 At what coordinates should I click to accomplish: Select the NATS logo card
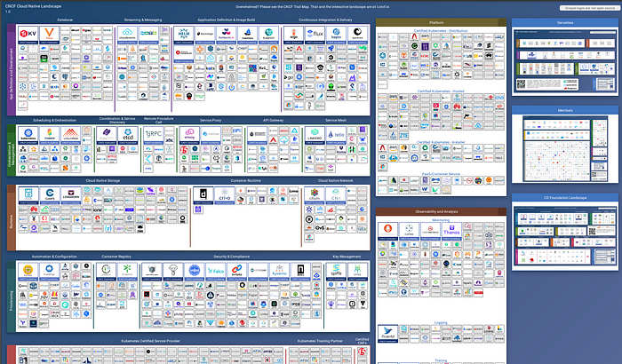tap(148, 35)
